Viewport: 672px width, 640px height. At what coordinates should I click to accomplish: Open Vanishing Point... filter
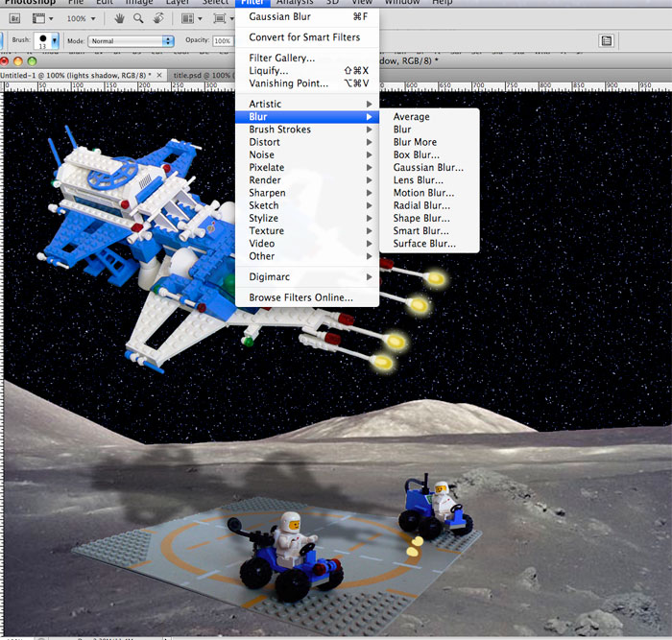(307, 83)
